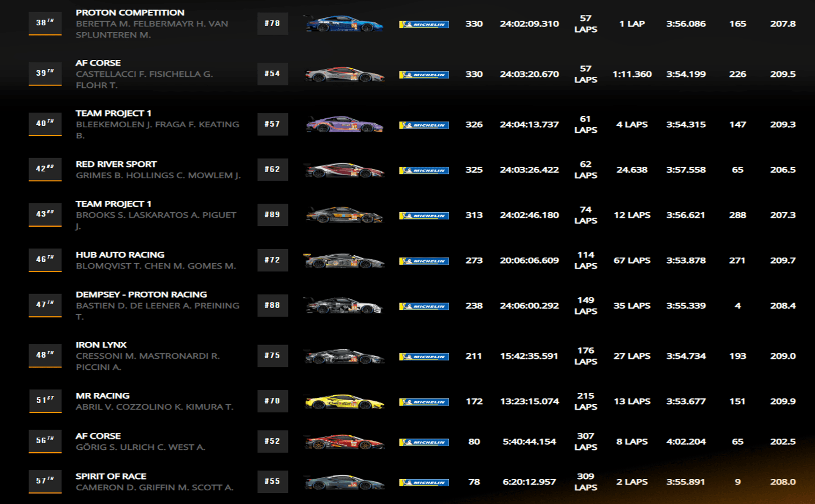Click car number badge #54
Screen dimensions: 815x504
(x=273, y=74)
